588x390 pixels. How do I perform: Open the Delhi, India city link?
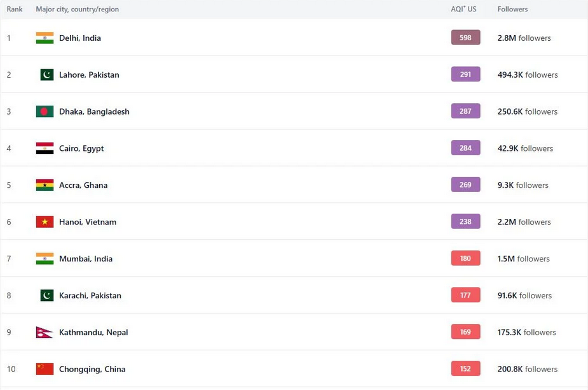(x=80, y=38)
